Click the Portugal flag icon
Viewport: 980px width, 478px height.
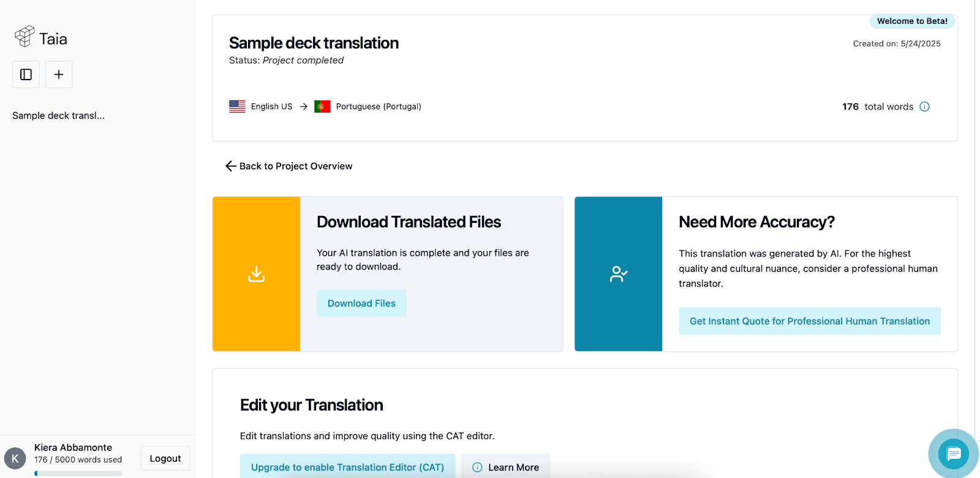(x=322, y=106)
